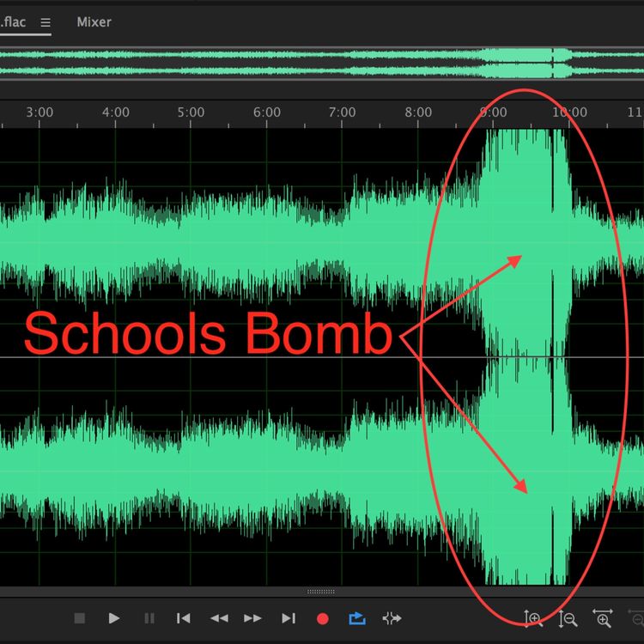This screenshot has width=644, height=644.
Task: Move playhead to next marker
Action: click(289, 618)
